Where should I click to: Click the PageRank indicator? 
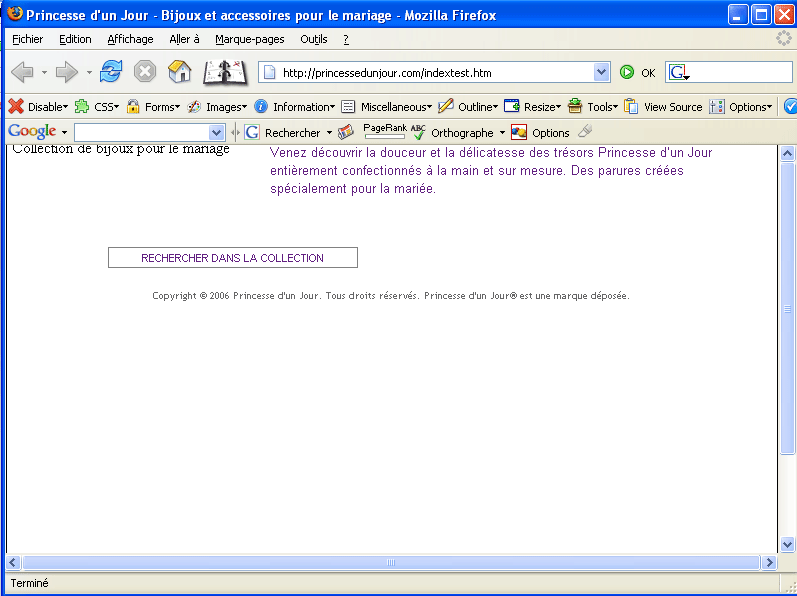[385, 131]
